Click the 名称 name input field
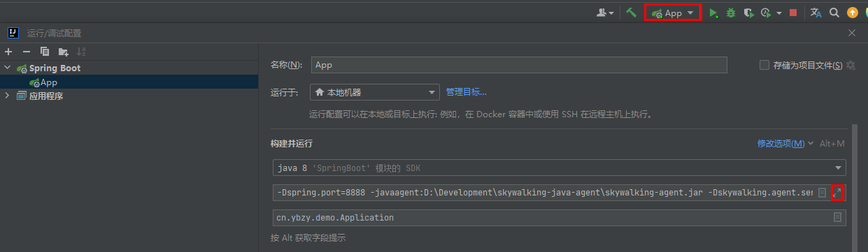 519,65
